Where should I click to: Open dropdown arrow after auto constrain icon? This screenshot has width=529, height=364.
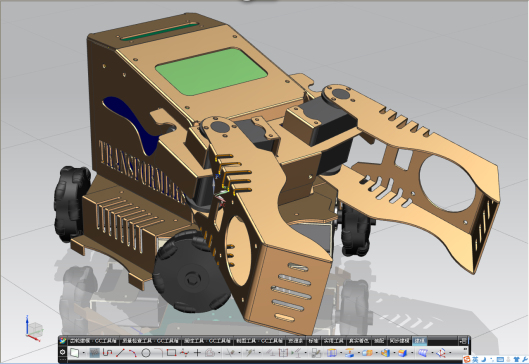pyautogui.click(x=306, y=353)
